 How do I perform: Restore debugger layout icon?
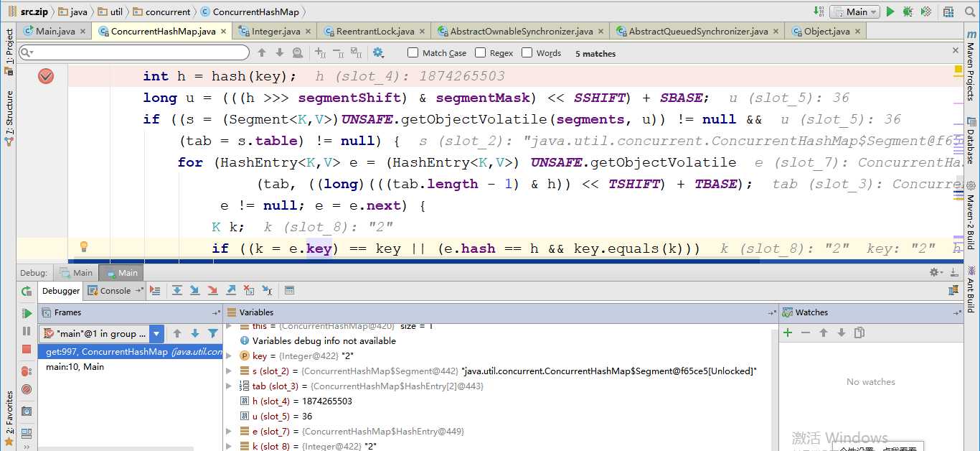point(27,434)
